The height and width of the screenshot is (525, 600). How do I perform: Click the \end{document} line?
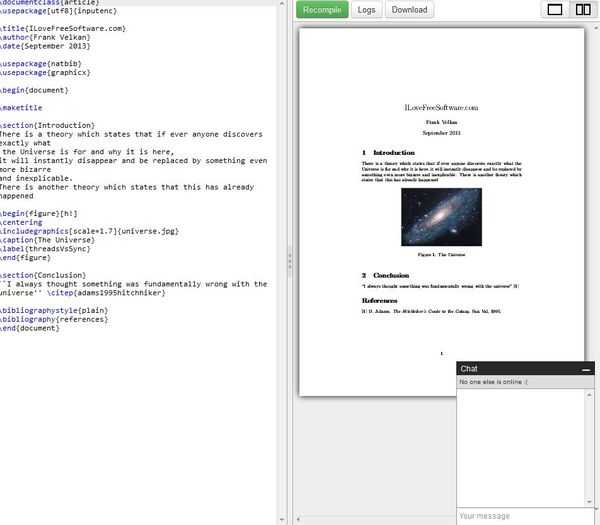point(29,328)
